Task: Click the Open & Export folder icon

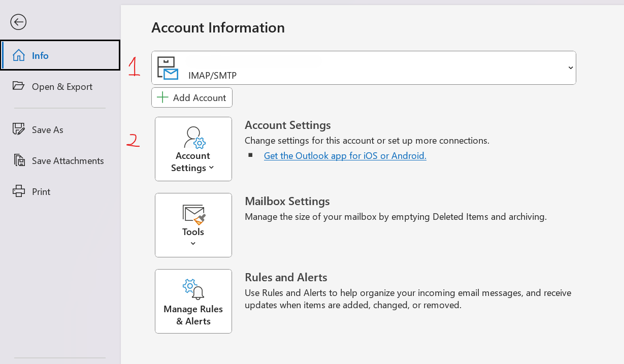Action: (19, 86)
